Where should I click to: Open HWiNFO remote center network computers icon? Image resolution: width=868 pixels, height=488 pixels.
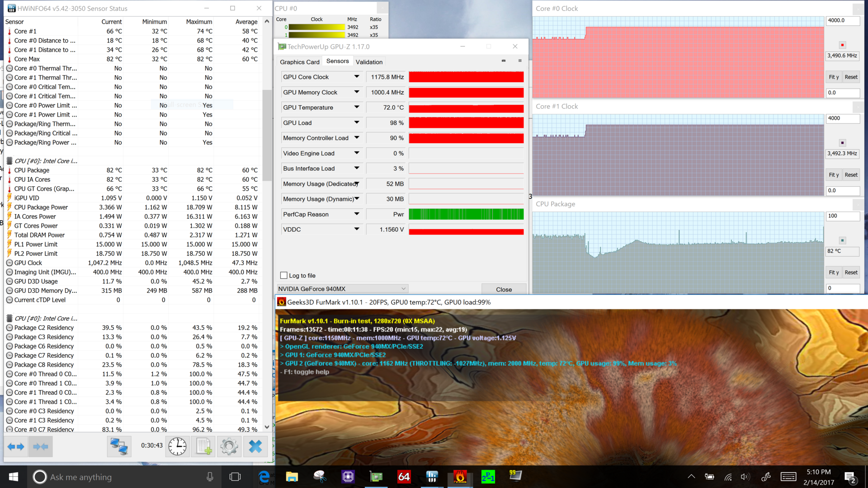119,447
